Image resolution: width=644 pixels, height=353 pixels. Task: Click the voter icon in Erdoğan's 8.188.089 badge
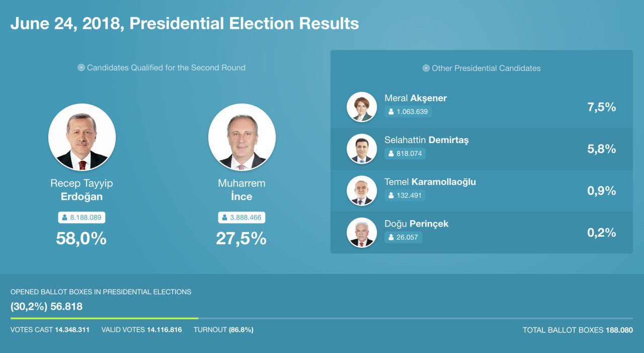64,218
